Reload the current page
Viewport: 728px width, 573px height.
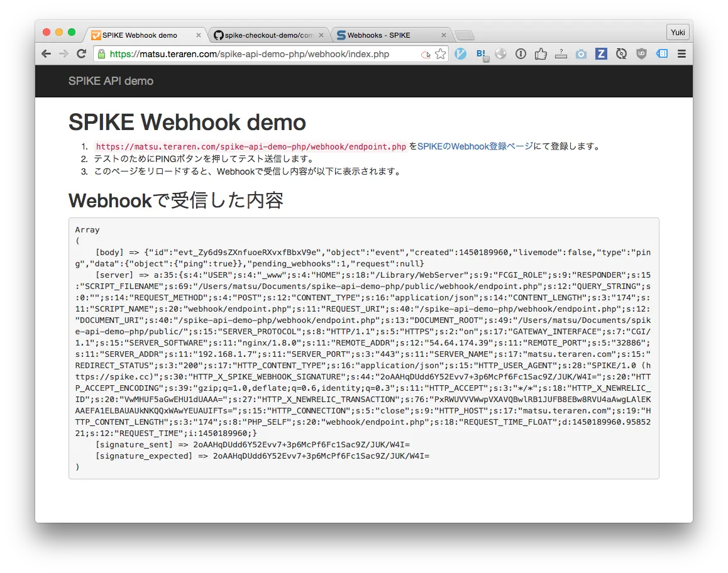click(81, 53)
